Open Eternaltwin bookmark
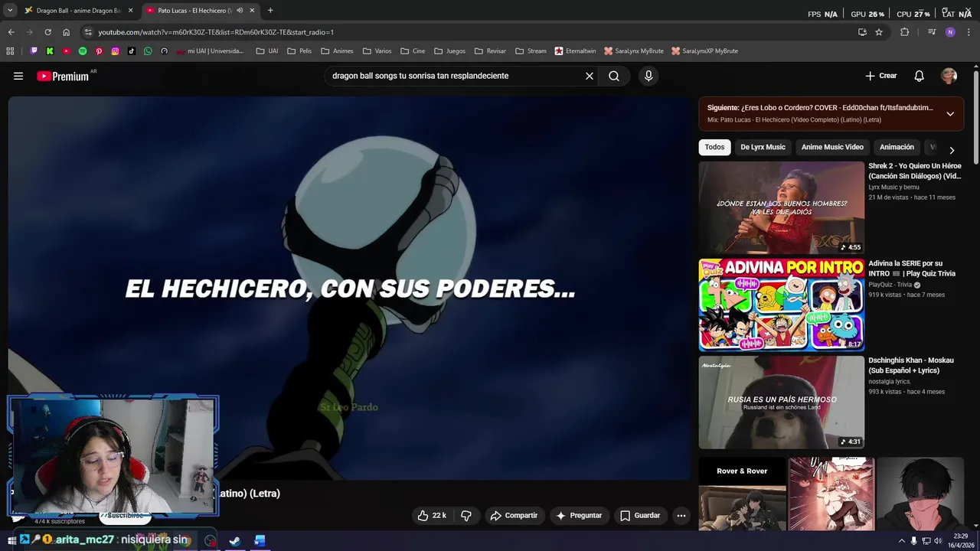 coord(575,51)
